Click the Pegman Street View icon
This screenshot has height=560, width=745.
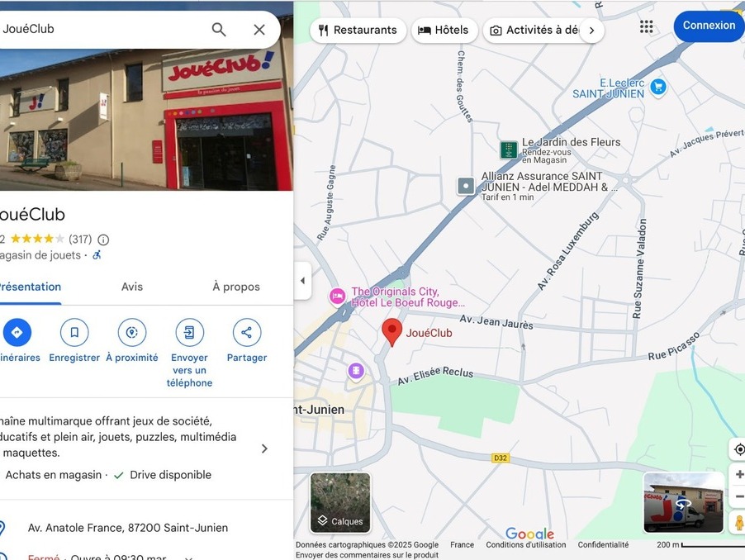(x=739, y=523)
